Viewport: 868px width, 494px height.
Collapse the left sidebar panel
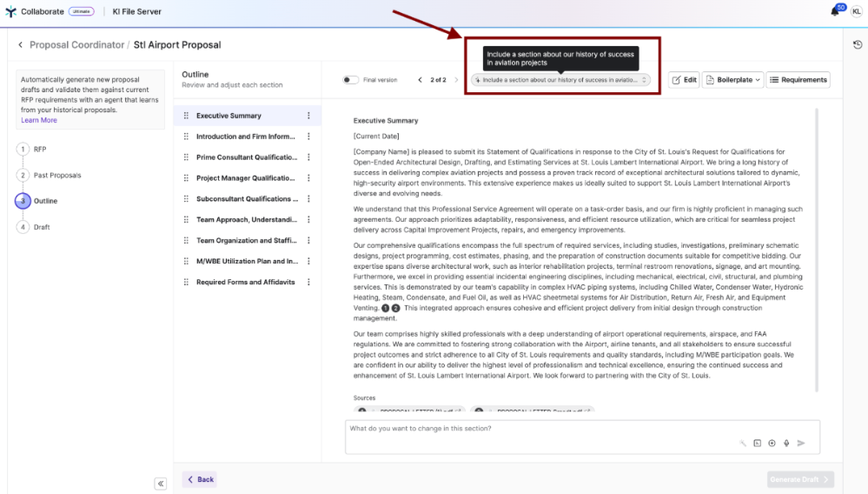click(161, 484)
